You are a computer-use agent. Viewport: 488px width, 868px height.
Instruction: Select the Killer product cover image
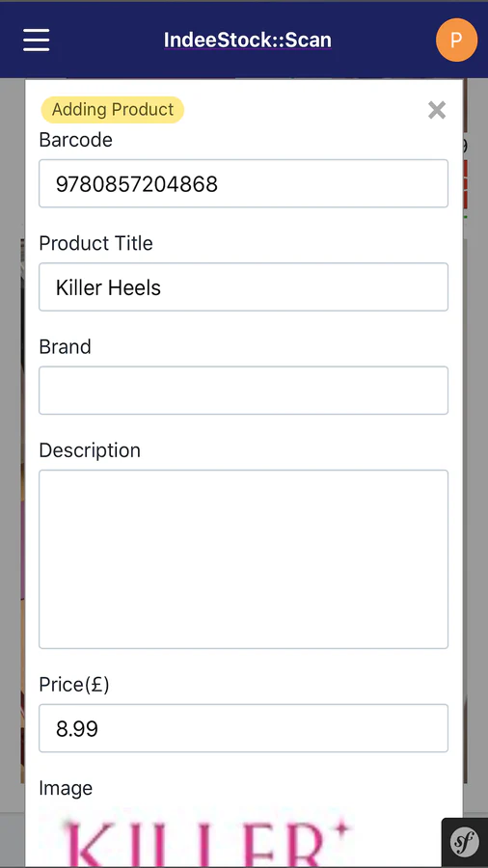click(x=207, y=840)
